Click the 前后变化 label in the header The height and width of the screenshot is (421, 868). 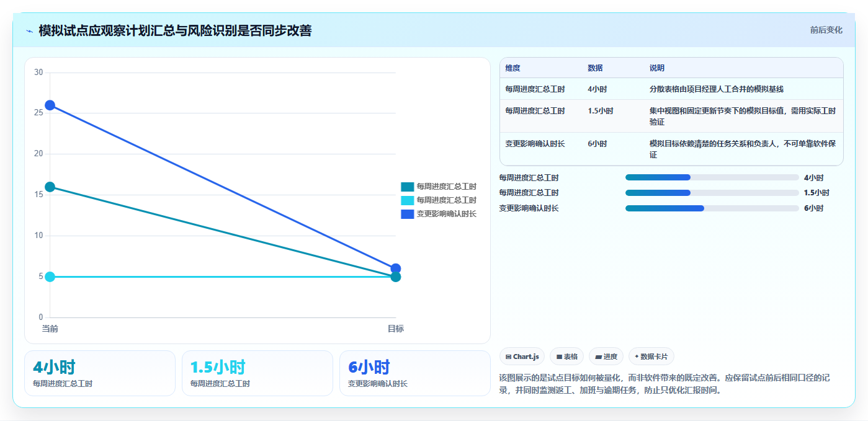click(826, 30)
